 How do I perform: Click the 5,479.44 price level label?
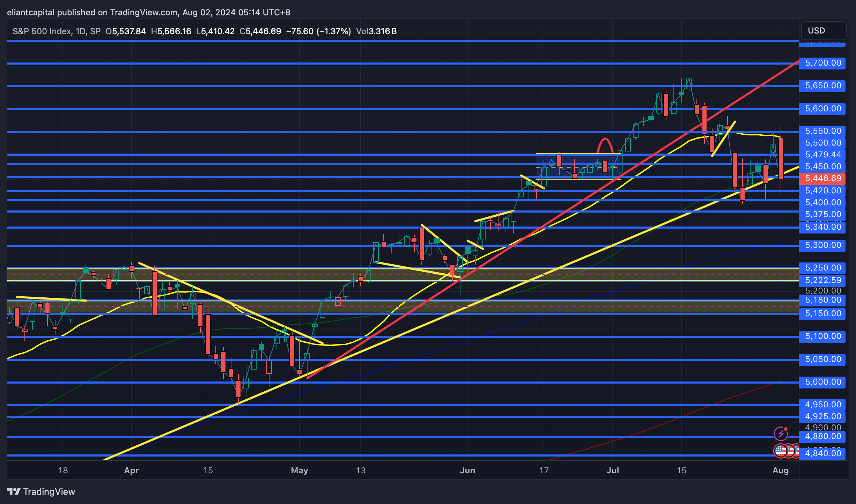point(823,154)
